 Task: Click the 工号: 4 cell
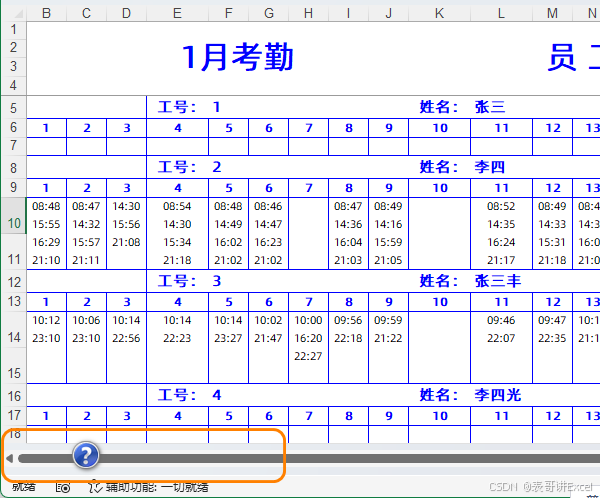[x=189, y=395]
